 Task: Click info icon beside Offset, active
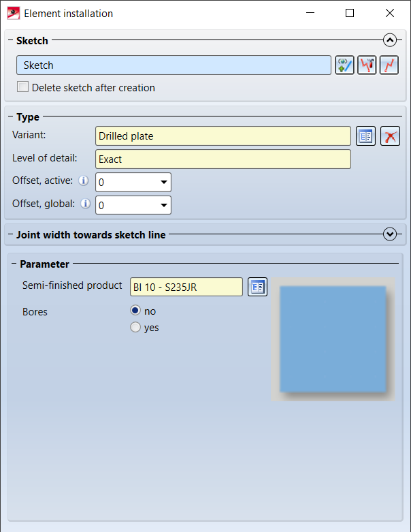click(84, 181)
